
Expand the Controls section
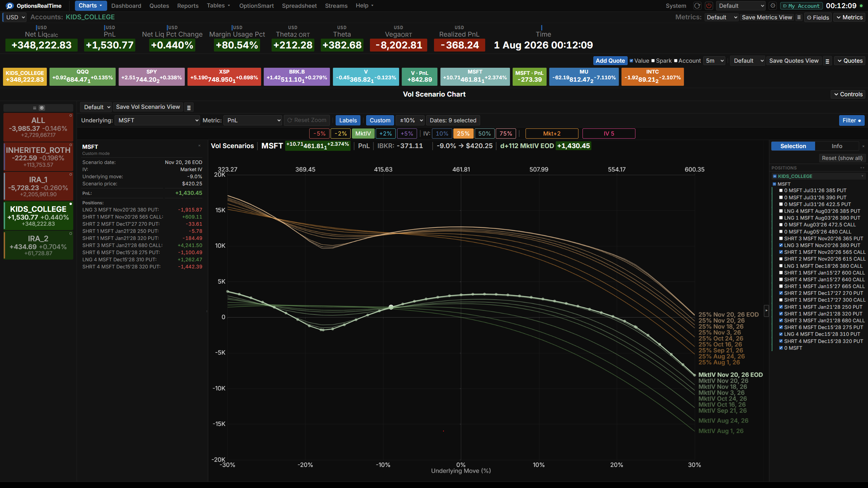pos(848,95)
